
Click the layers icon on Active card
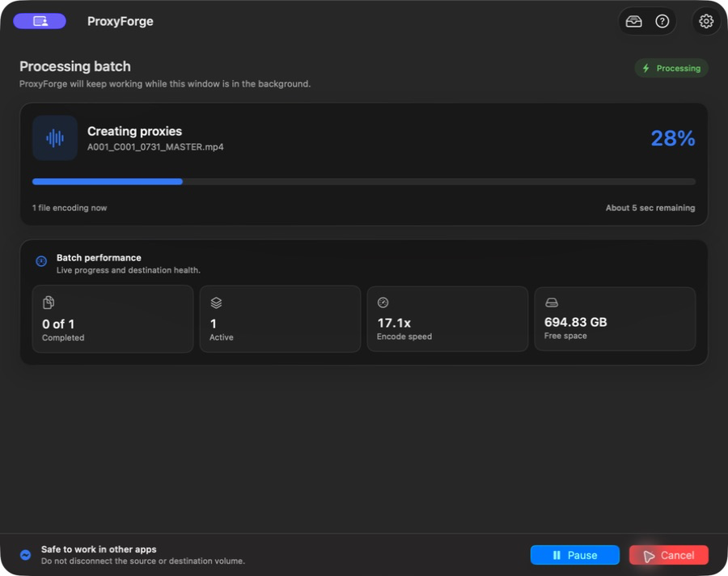click(216, 303)
